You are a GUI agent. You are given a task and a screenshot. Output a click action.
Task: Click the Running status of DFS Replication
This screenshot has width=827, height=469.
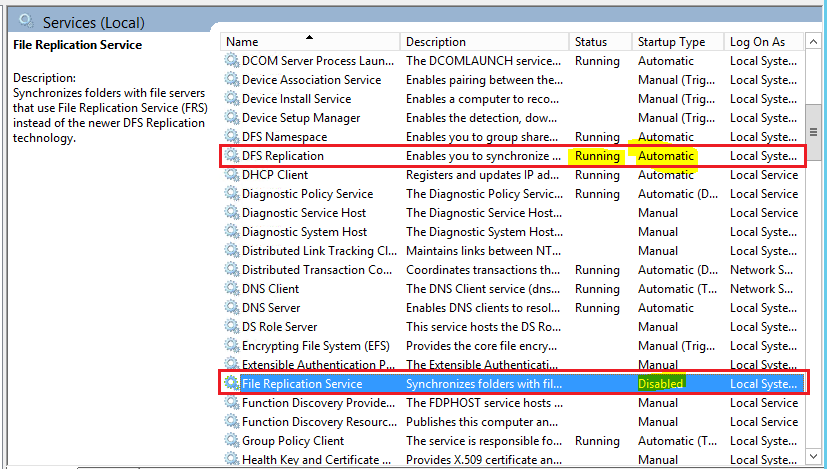pos(597,156)
